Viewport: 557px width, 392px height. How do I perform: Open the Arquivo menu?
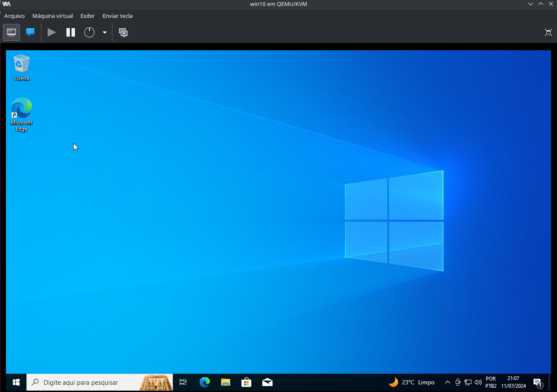point(14,16)
